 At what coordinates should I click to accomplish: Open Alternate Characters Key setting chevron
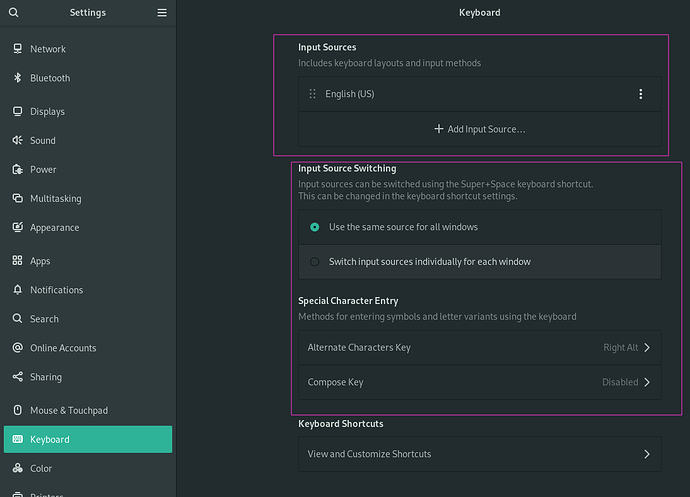[647, 348]
